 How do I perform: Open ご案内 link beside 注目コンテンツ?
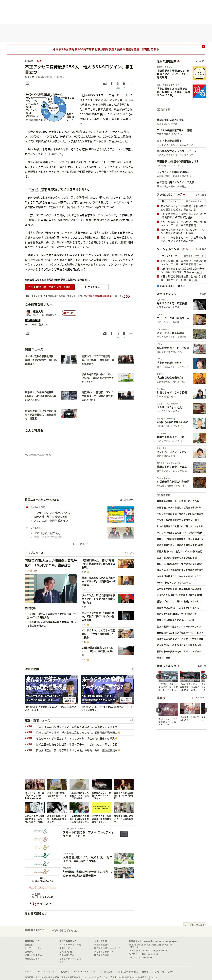coord(203,294)
